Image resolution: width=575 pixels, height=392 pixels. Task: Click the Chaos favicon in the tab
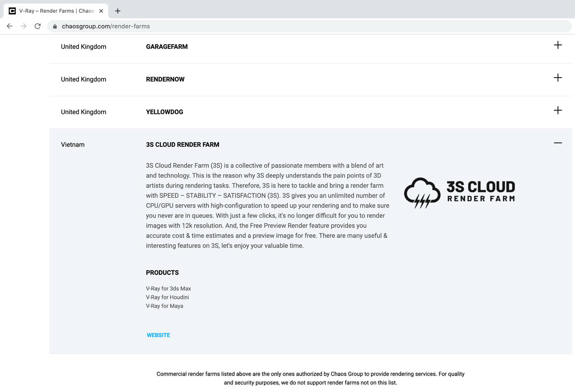pyautogui.click(x=12, y=11)
